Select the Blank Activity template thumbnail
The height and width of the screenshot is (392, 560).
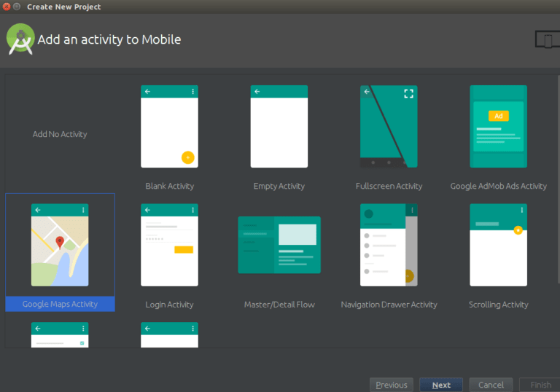pos(169,126)
